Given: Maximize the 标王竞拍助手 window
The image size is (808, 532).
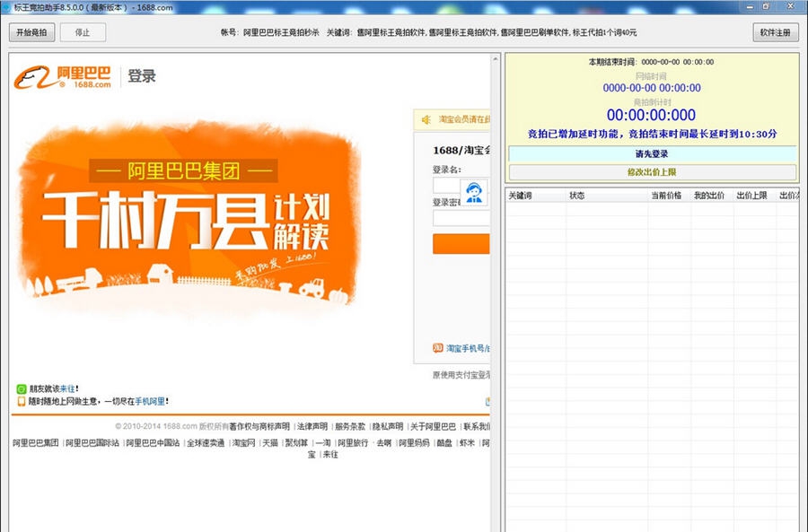Looking at the screenshot, I should point(767,6).
